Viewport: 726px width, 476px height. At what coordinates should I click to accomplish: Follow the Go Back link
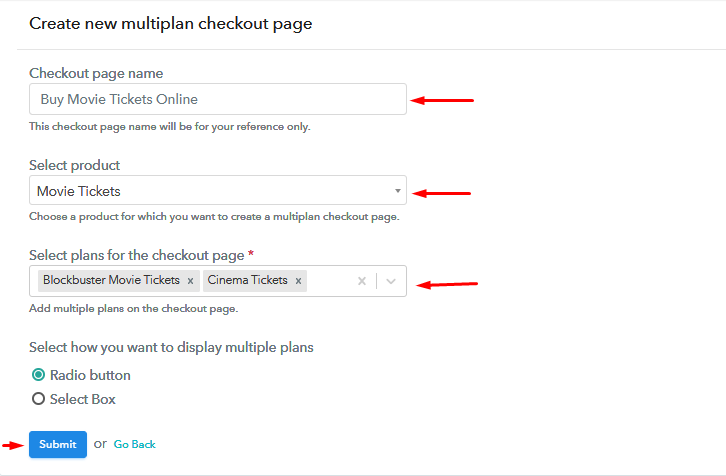click(x=135, y=445)
